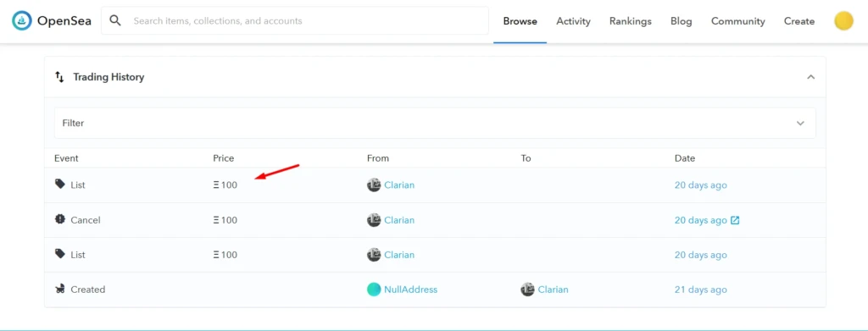The height and width of the screenshot is (331, 868).
Task: Click the search magnifier icon
Action: [115, 20]
